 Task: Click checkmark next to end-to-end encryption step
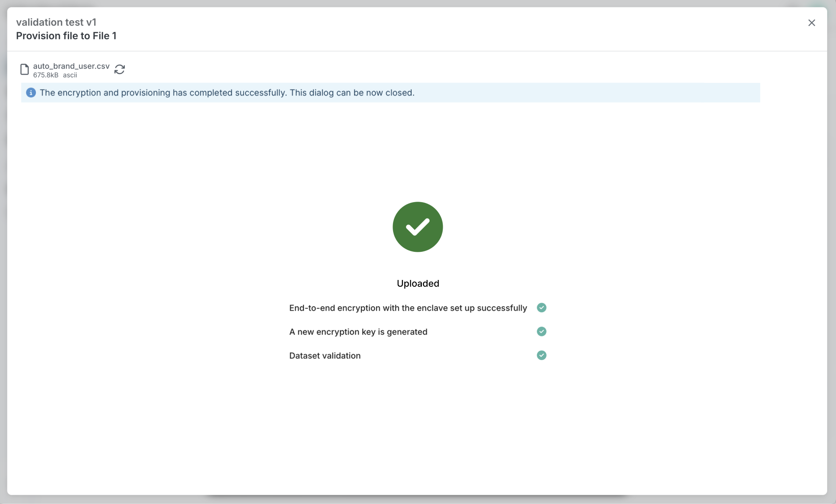541,308
